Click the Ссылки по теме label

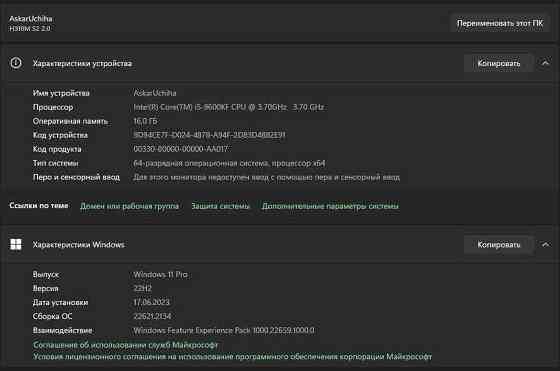tap(39, 206)
